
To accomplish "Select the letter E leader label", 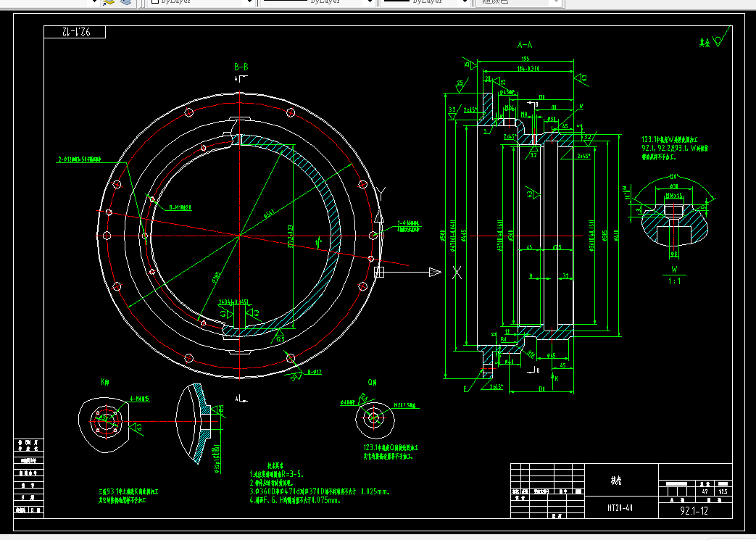I will (x=466, y=389).
